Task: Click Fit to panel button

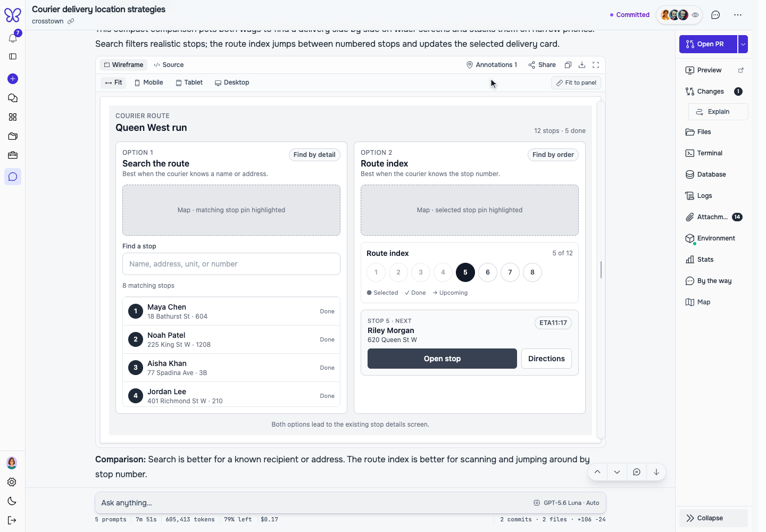Action: (576, 82)
